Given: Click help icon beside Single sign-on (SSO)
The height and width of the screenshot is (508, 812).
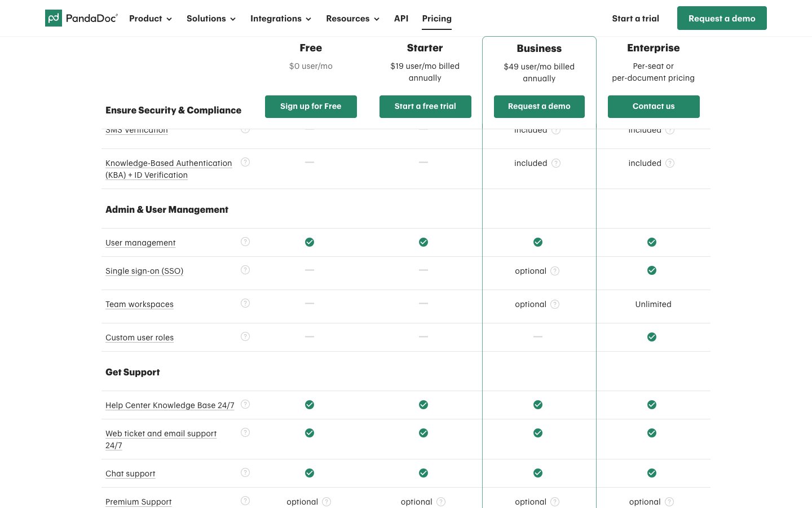Looking at the screenshot, I should [245, 270].
